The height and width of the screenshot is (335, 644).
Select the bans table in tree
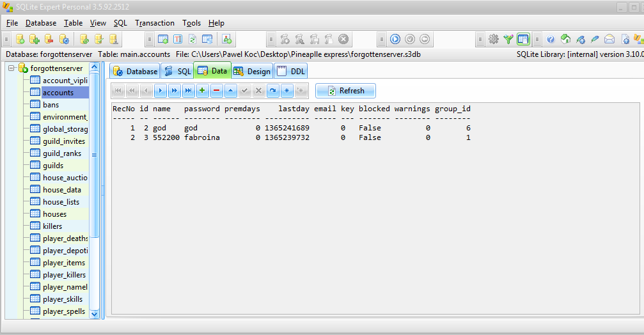51,105
